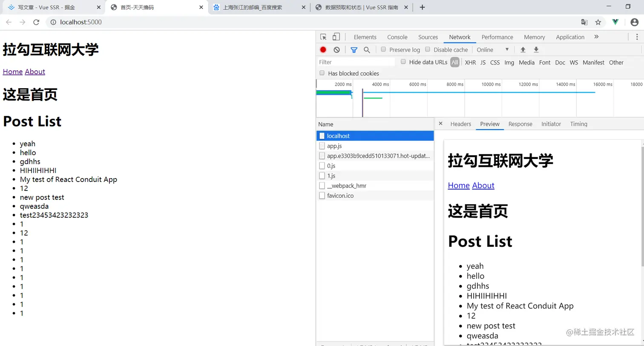Click the export HAR download icon
This screenshot has height=346, width=644.
point(536,50)
